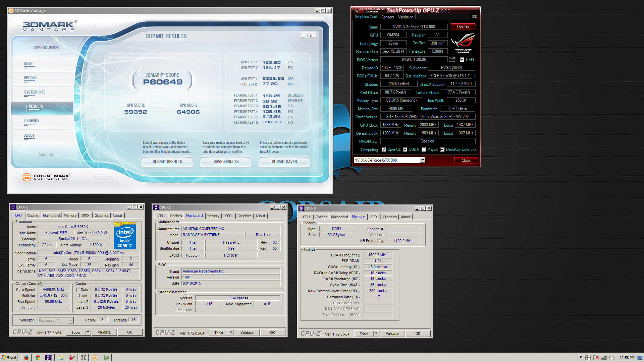Click the Close button in GPU-Z
Viewport: 644px width, 362px height.
[x=466, y=161]
